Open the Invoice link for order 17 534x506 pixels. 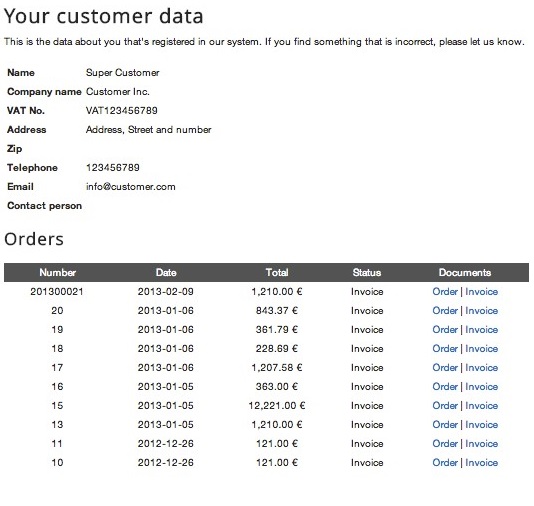pyautogui.click(x=482, y=368)
